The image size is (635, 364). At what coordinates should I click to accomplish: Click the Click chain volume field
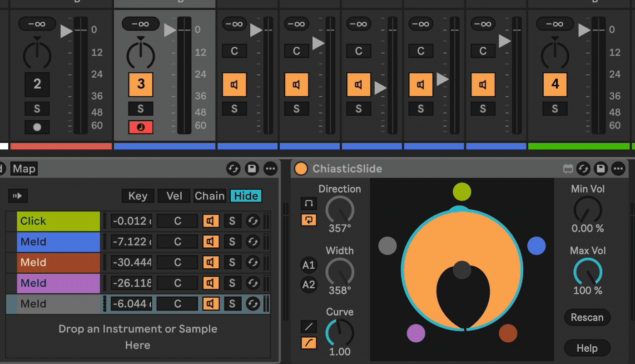tap(131, 221)
